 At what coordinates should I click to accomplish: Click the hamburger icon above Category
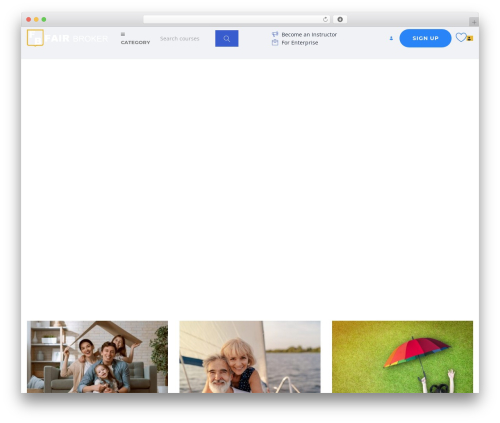click(x=123, y=34)
